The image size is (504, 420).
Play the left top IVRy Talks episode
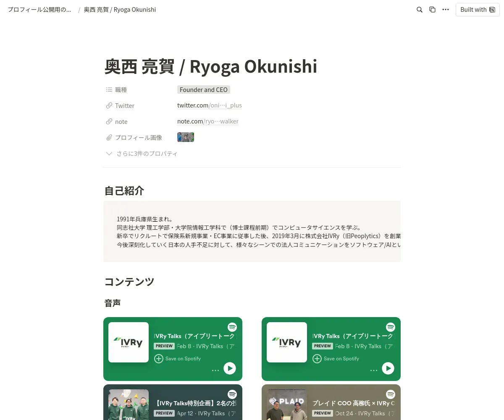point(230,368)
